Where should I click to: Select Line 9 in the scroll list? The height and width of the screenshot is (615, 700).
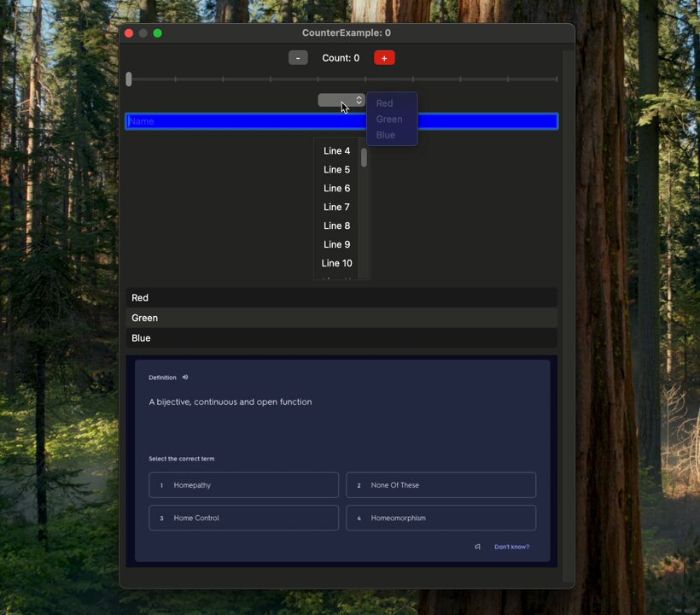pos(336,245)
